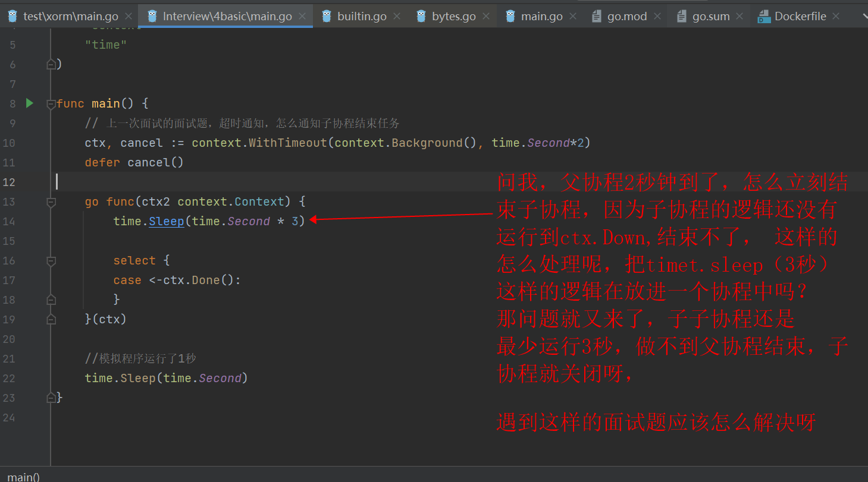This screenshot has width=868, height=482.
Task: Click the comment on line 9
Action: point(242,124)
